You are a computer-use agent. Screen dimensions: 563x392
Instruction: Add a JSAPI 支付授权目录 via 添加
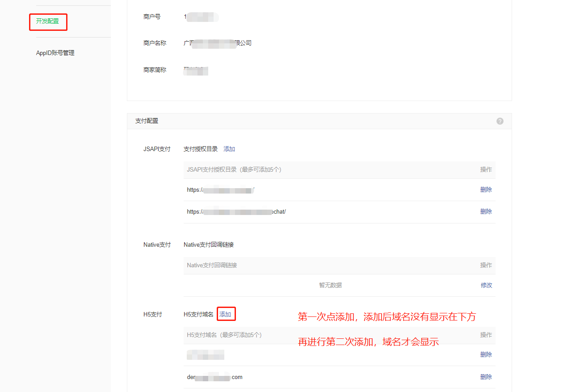click(x=229, y=149)
